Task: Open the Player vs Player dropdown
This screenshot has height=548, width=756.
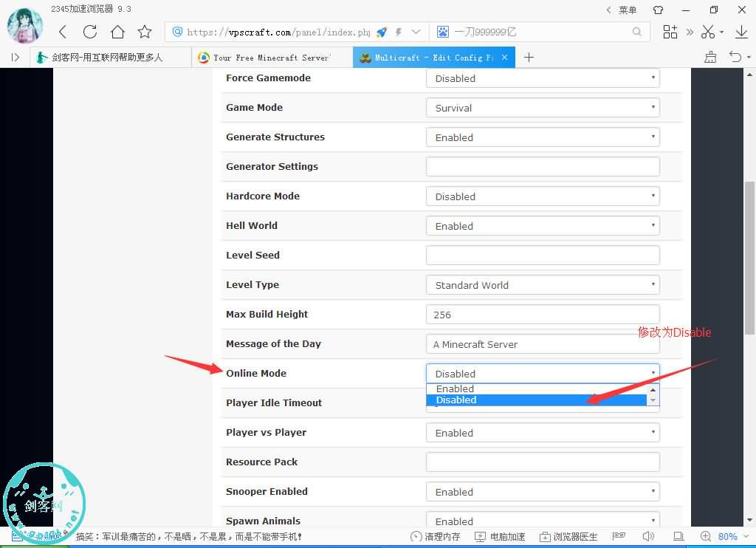Action: (x=543, y=433)
